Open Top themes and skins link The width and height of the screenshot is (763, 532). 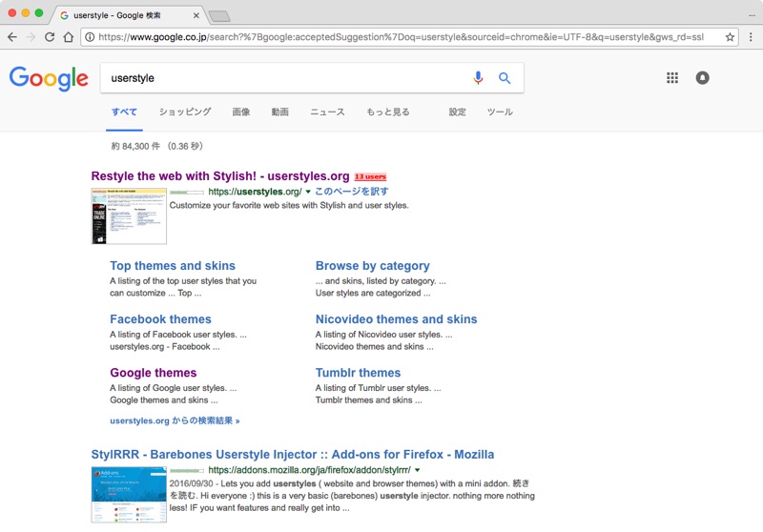[x=173, y=265]
